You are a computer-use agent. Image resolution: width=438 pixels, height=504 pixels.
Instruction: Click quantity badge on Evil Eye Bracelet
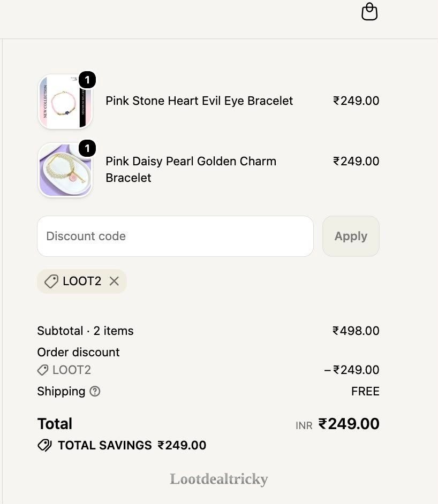(x=87, y=80)
